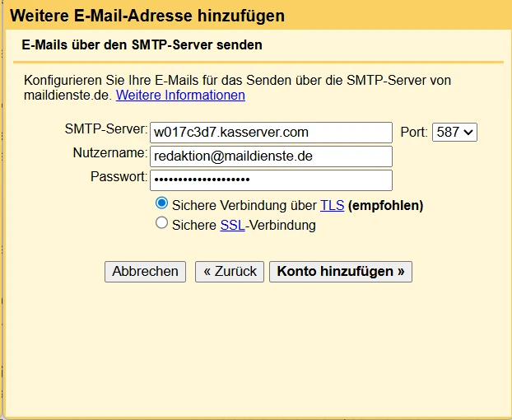
Task: Click the SMTP-Server address input field
Action: [272, 133]
